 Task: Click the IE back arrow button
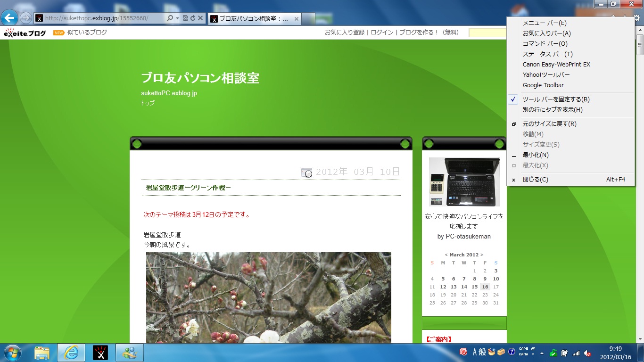(9, 18)
